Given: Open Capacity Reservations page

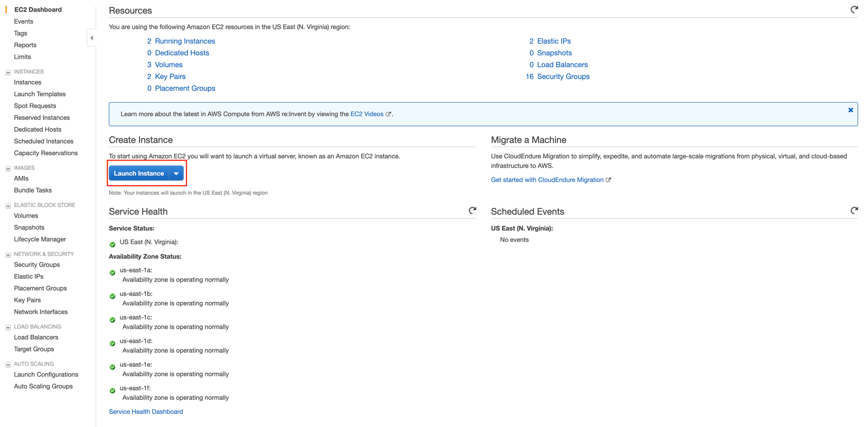Looking at the screenshot, I should [46, 153].
